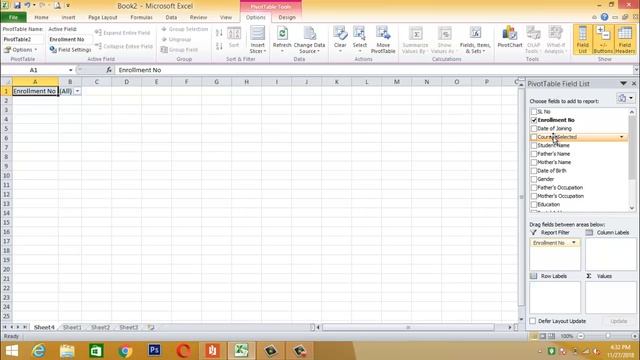Screen dimensions: 640x360
Task: Check the Date of Joining field
Action: [534, 128]
